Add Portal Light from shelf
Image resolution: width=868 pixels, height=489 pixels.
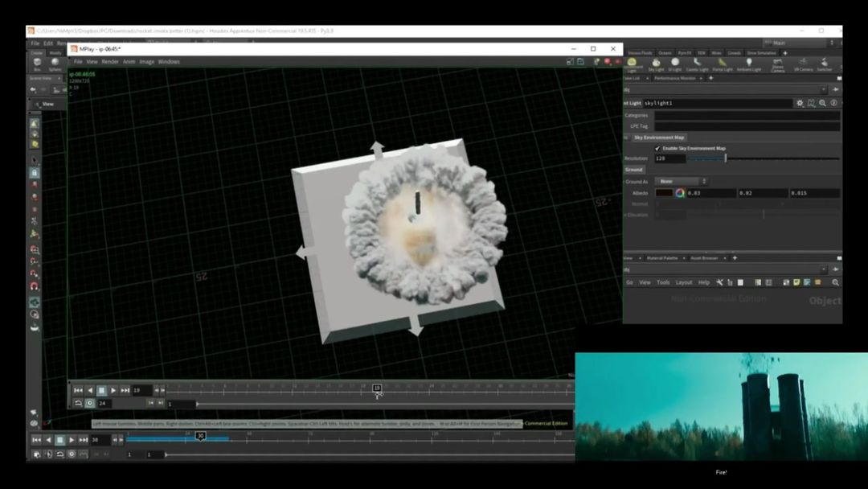(723, 64)
